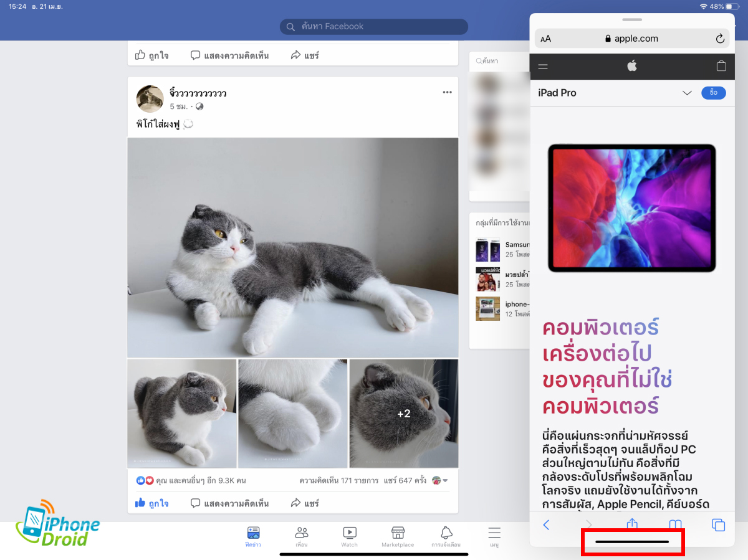Open the poster's cat profile picture
This screenshot has width=748, height=560.
(150, 99)
